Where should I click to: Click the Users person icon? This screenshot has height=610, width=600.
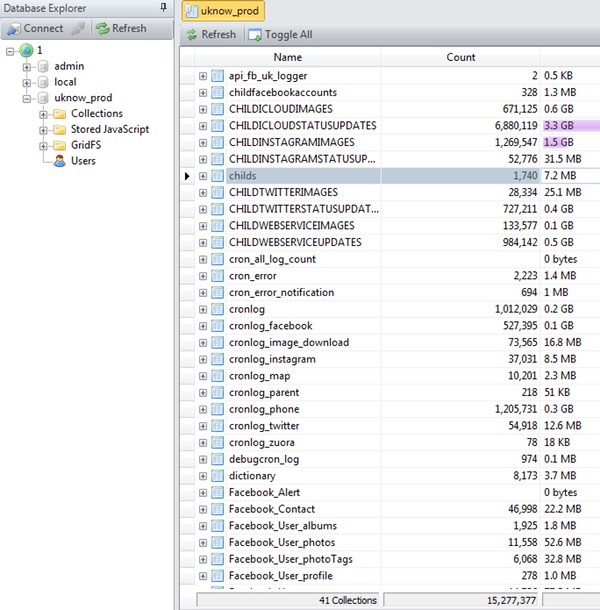tap(60, 161)
